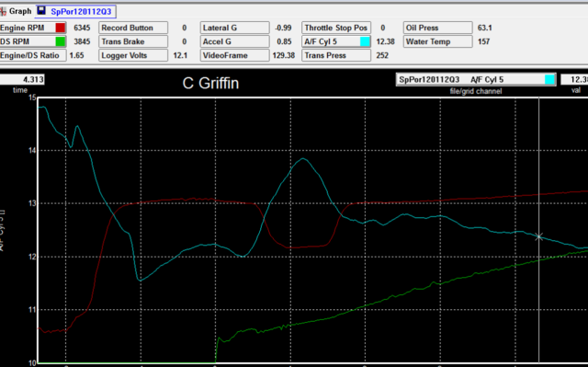The width and height of the screenshot is (588, 367).
Task: Select the SpPor12011Q3 file tab
Action: 75,12
